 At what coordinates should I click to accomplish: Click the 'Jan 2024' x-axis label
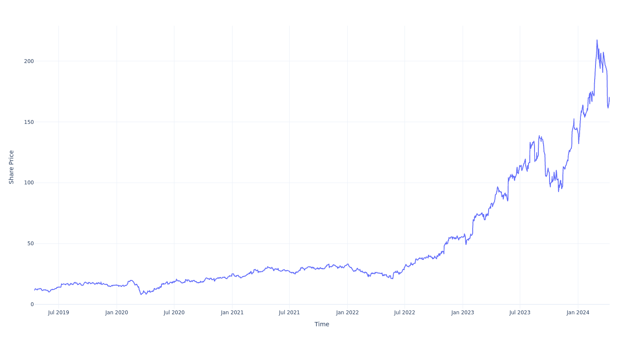pos(578,313)
